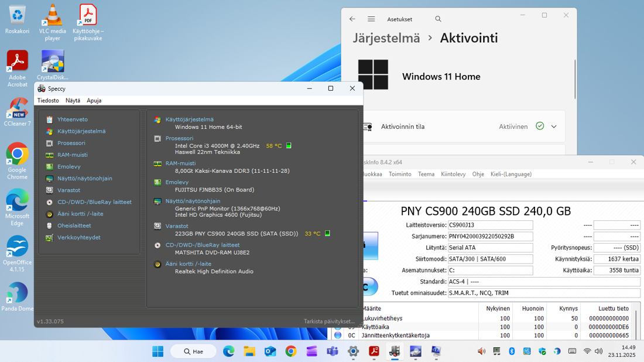Click the Hae search box on taskbar
The height and width of the screenshot is (362, 644).
(193, 351)
